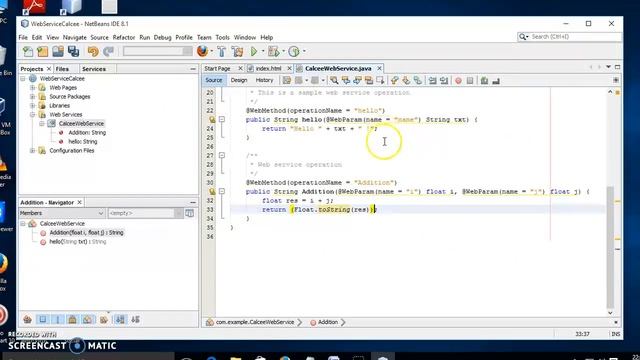Expand the Libraries tree node

[x=33, y=106]
